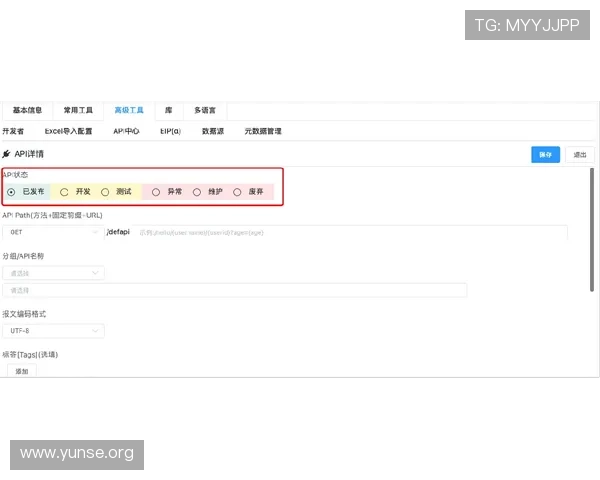Select the API中心 sub-menu item

(126, 131)
